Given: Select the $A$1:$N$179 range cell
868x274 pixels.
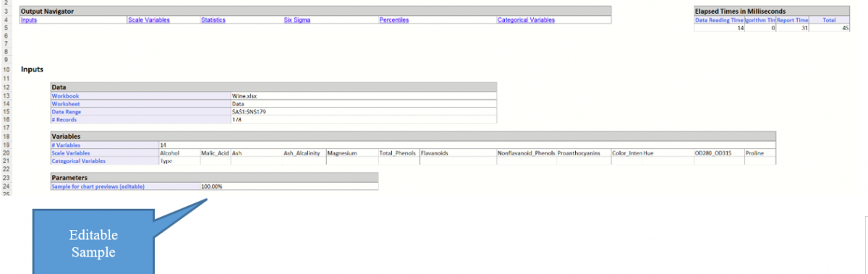Looking at the screenshot, I should coord(364,112).
